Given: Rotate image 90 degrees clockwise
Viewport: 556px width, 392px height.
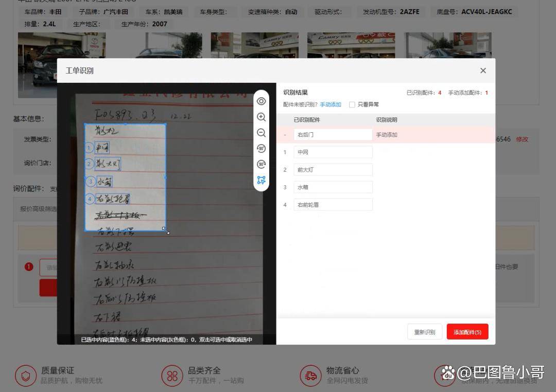Looking at the screenshot, I should click(262, 164).
